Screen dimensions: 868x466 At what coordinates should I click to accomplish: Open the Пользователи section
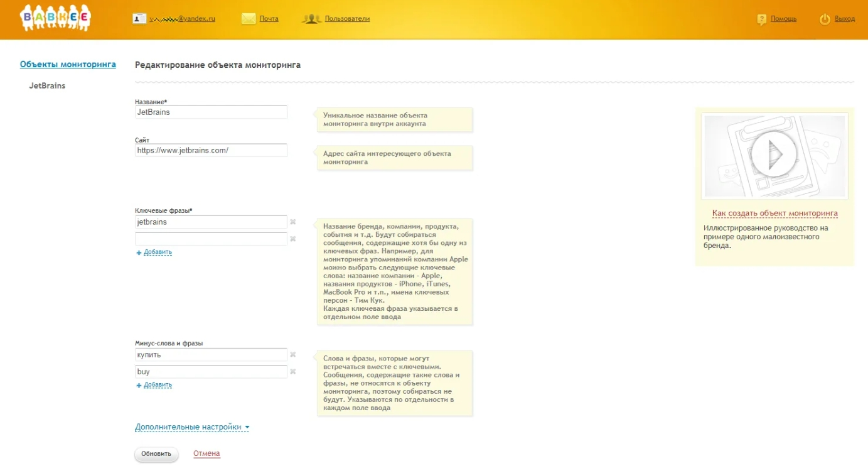[347, 19]
